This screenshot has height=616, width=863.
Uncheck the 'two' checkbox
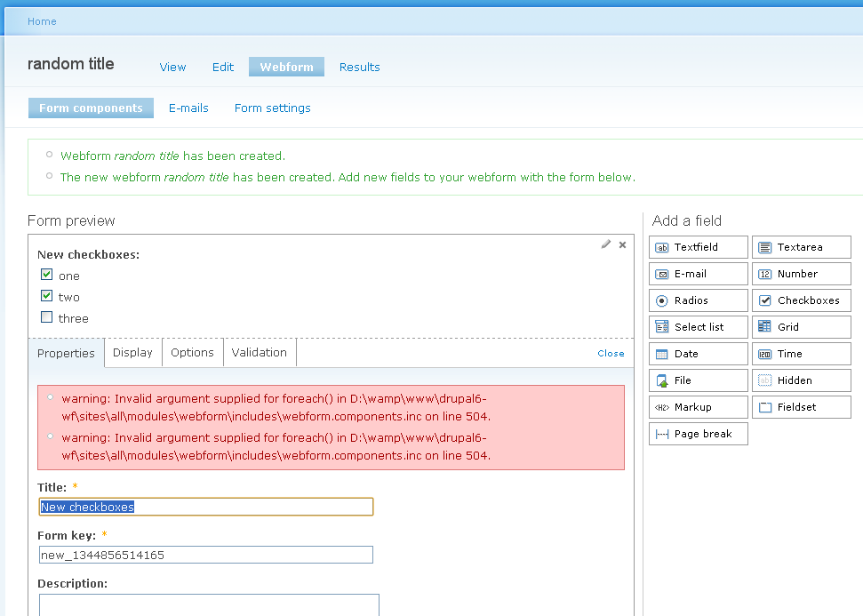click(x=47, y=296)
